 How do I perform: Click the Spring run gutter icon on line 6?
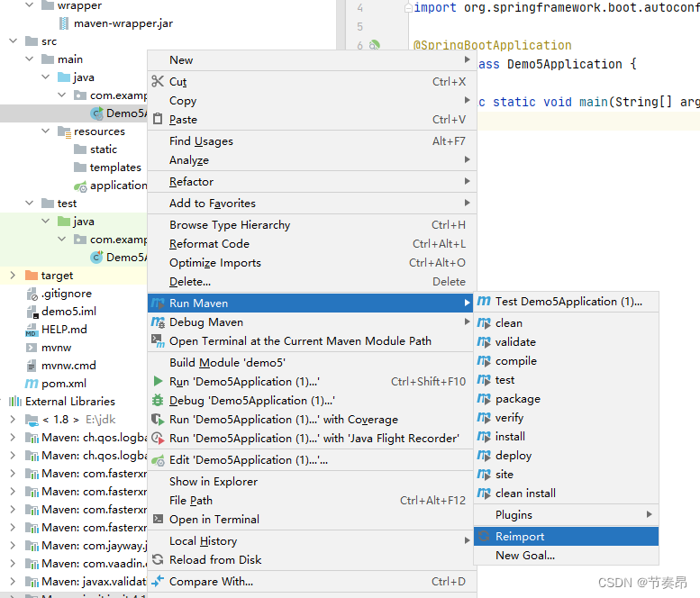pyautogui.click(x=375, y=45)
